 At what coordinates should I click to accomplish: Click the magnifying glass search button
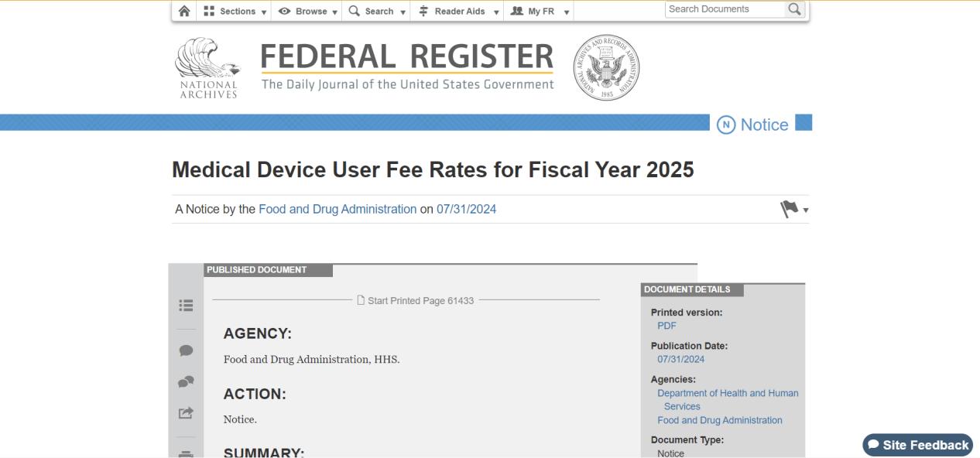[x=794, y=9]
